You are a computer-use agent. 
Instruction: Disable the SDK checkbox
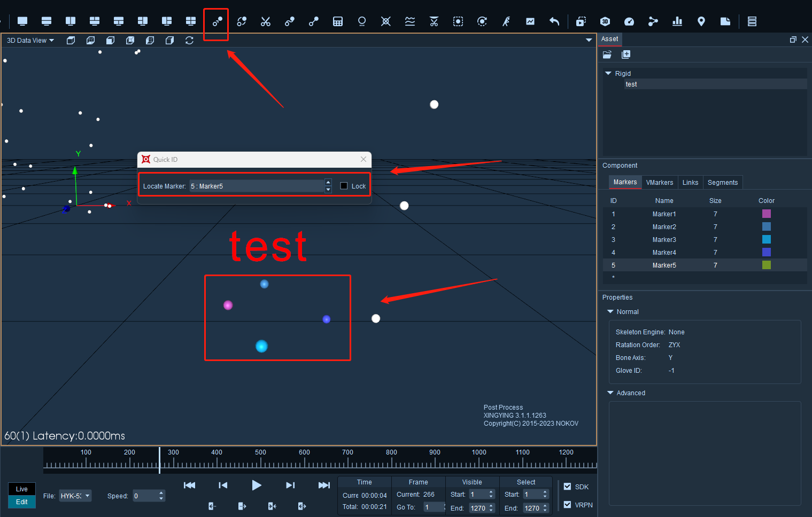568,487
